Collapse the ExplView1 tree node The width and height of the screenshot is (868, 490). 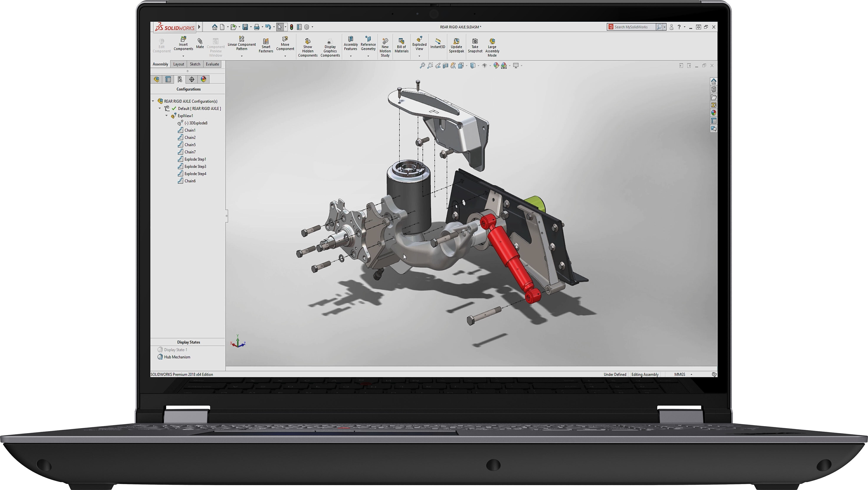pos(166,115)
